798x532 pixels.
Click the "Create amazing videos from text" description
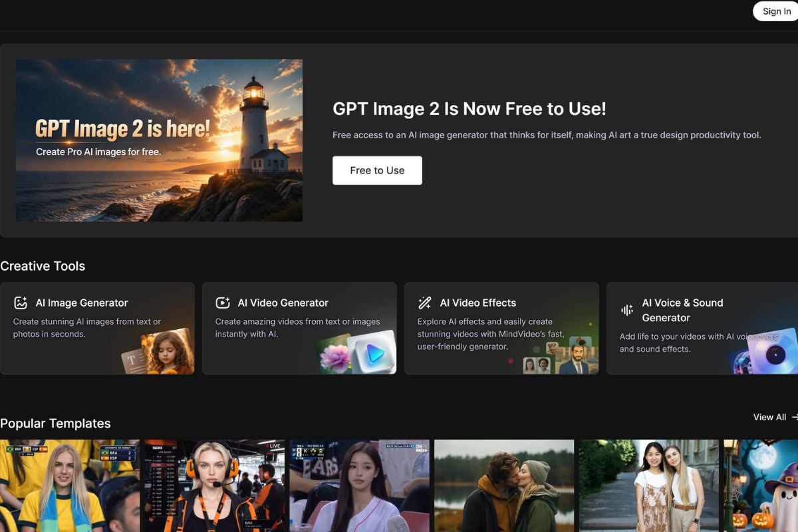[x=298, y=328]
